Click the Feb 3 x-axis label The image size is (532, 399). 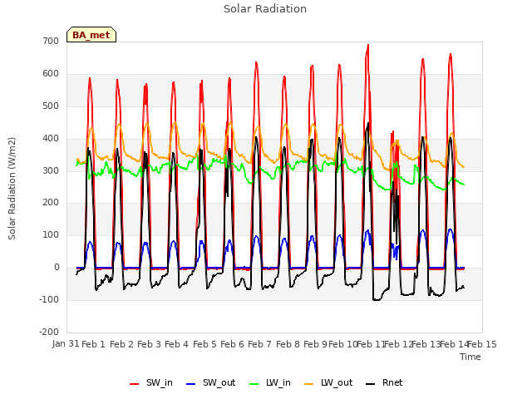point(149,344)
